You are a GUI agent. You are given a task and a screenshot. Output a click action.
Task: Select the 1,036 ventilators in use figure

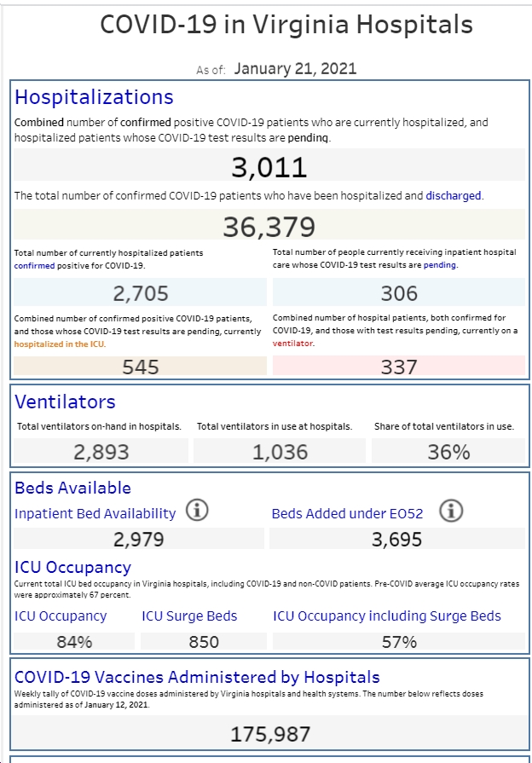click(280, 452)
